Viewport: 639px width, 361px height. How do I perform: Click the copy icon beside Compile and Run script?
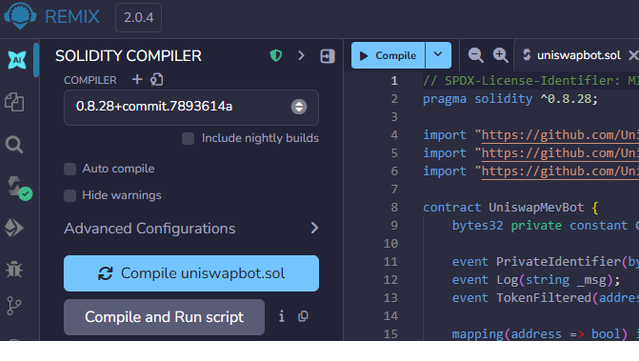click(x=303, y=316)
